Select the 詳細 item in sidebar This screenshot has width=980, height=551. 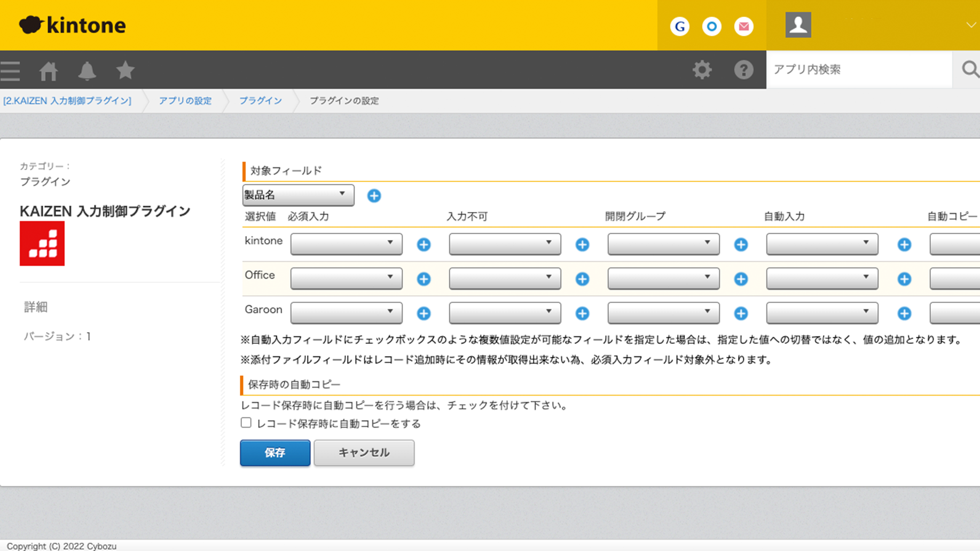point(36,307)
